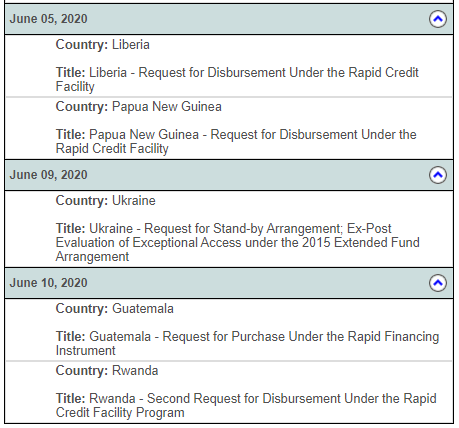459x428 pixels.
Task: Select the Country: Guatemala entry
Action: click(115, 309)
